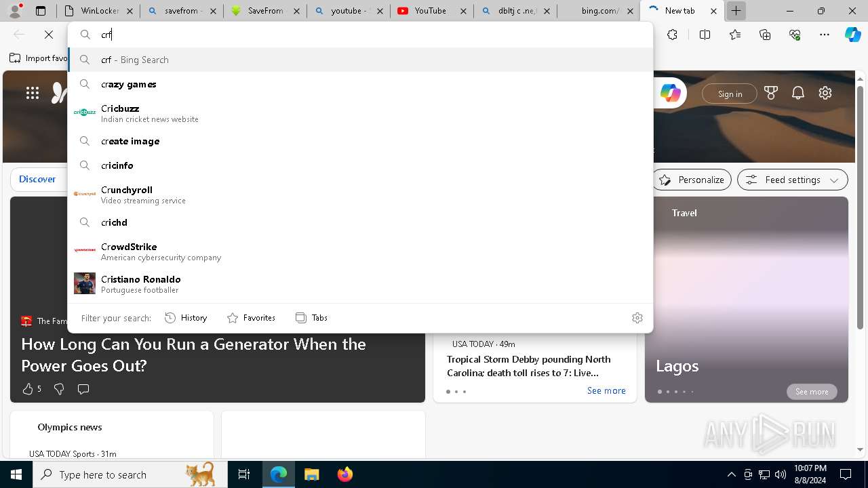Switch to the SaveFrom tab with green icon
This screenshot has width=868, height=488.
click(265, 11)
